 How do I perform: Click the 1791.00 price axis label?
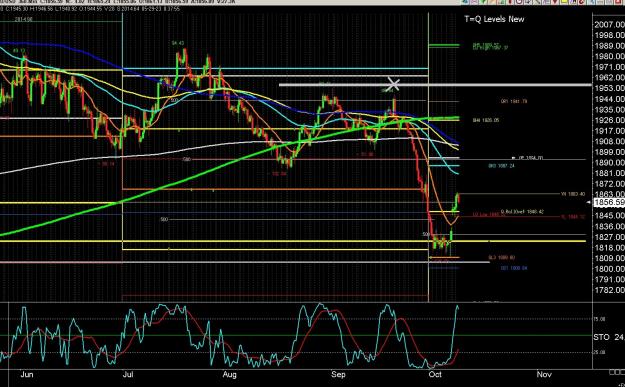[609, 280]
